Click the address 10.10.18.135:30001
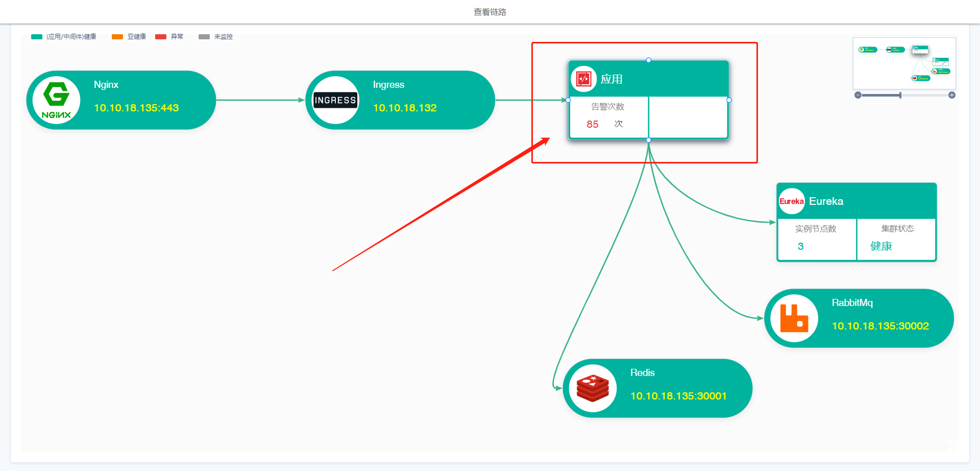The width and height of the screenshot is (980, 471). tap(678, 396)
